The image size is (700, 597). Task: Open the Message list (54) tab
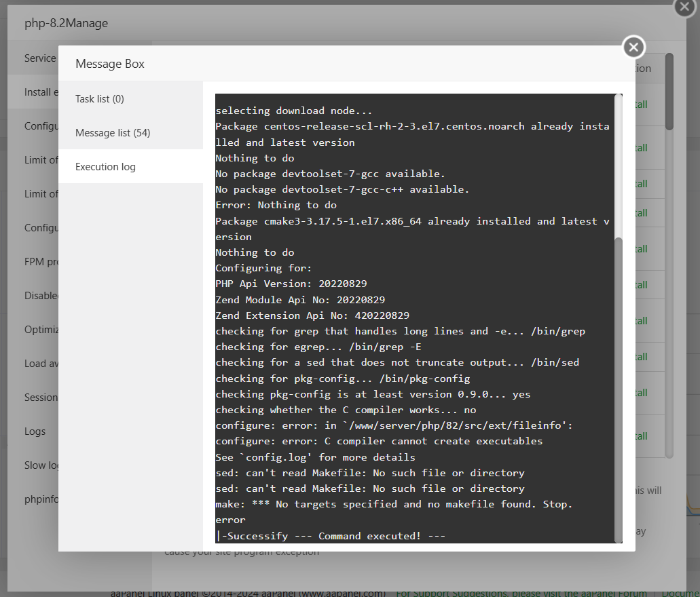click(130, 132)
